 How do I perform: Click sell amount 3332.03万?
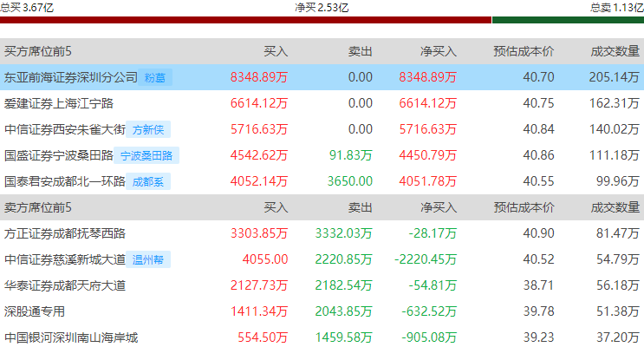[343, 233]
